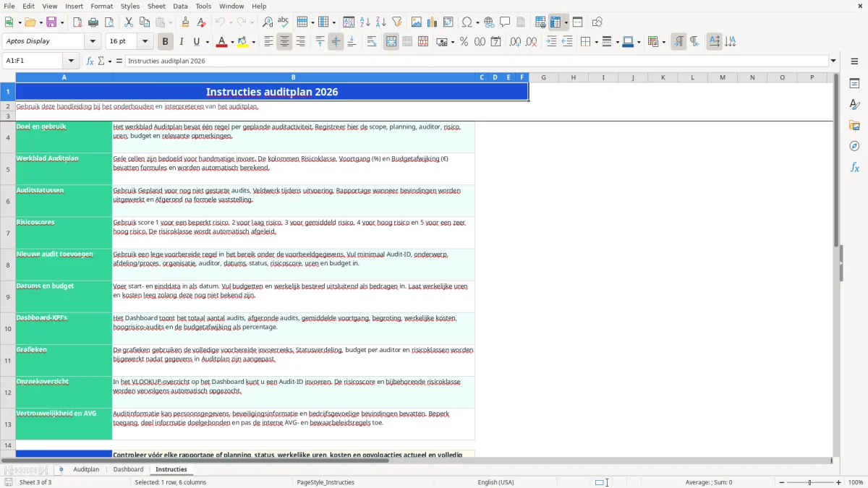Sort ascending
This screenshot has width=868, height=488.
(365, 22)
